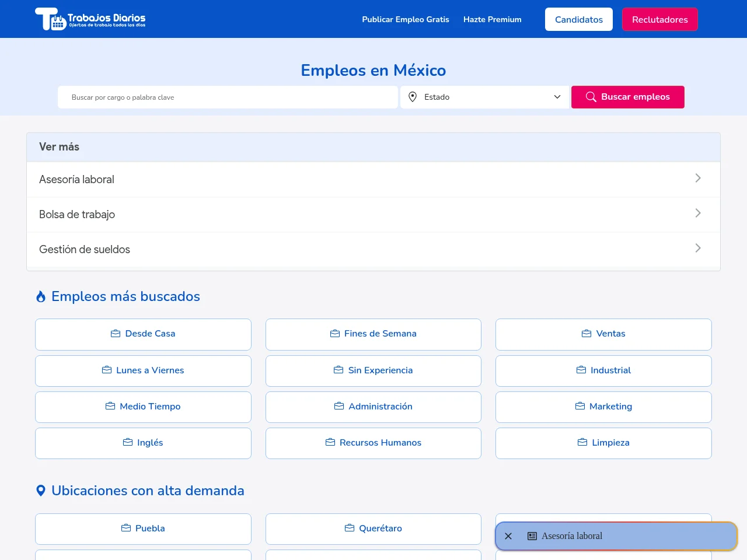Select the Desde Casa job category
This screenshot has width=747, height=560.
coord(143,334)
